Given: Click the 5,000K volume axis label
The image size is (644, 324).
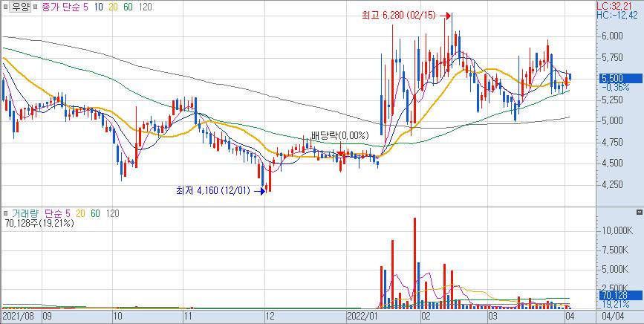Looking at the screenshot, I should 616,270.
